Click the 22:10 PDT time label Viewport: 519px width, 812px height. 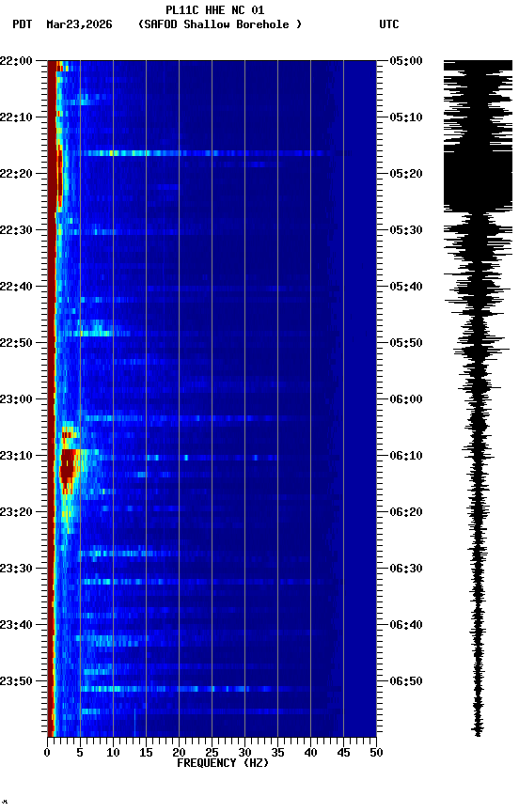16,117
